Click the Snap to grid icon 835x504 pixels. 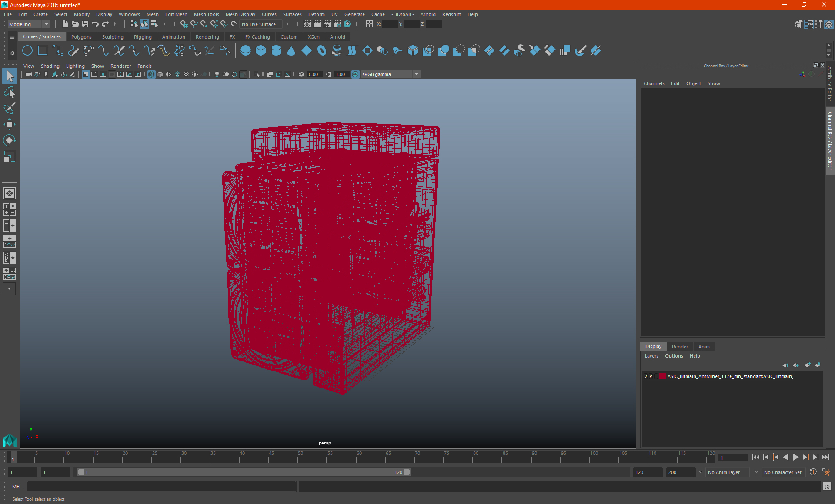pyautogui.click(x=181, y=24)
